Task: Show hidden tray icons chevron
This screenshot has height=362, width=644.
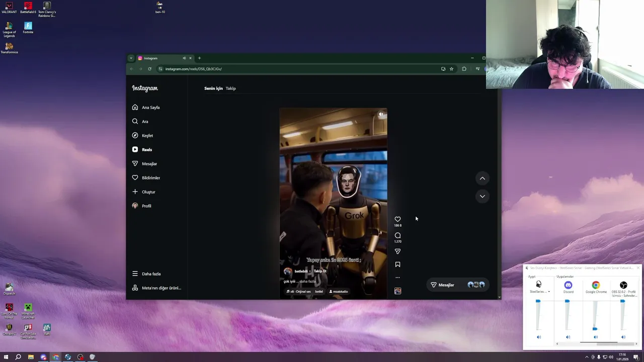Action: (x=587, y=357)
